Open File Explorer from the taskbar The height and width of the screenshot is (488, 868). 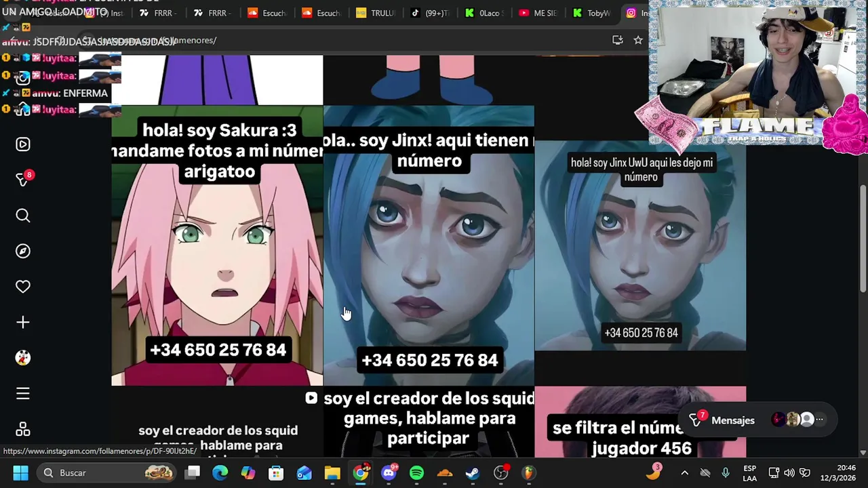332,472
